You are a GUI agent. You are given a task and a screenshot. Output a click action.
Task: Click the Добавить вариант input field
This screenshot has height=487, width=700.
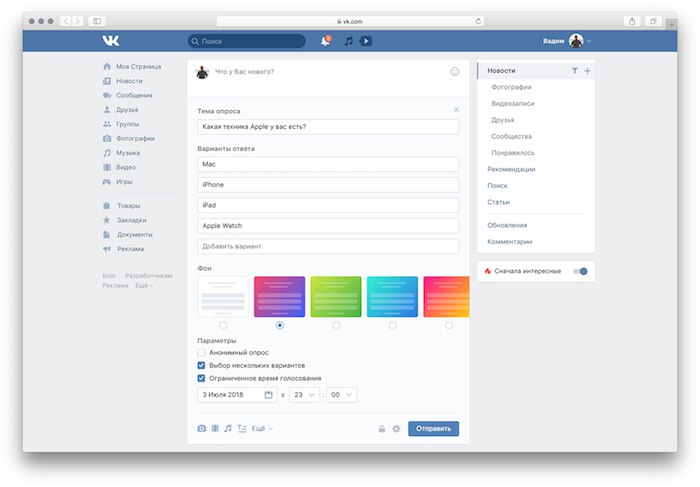pos(328,246)
